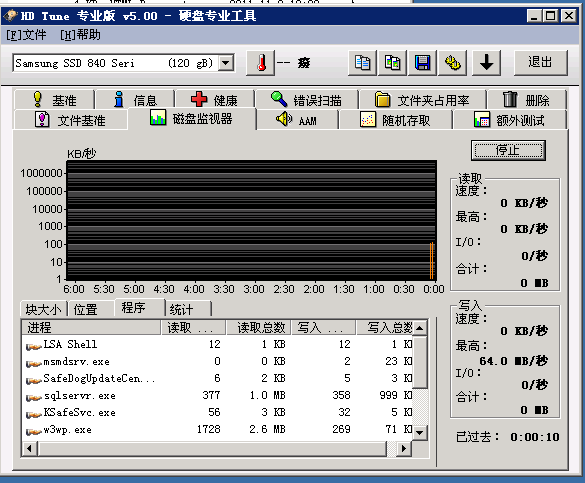Image resolution: width=585 pixels, height=483 pixels.
Task: Select the LSA Shell process name
Action: pos(71,344)
